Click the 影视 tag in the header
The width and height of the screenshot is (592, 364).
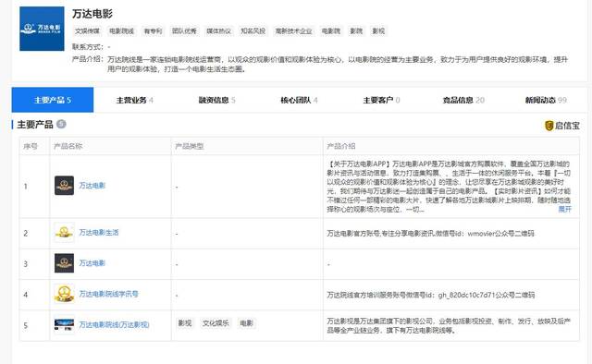tap(378, 30)
